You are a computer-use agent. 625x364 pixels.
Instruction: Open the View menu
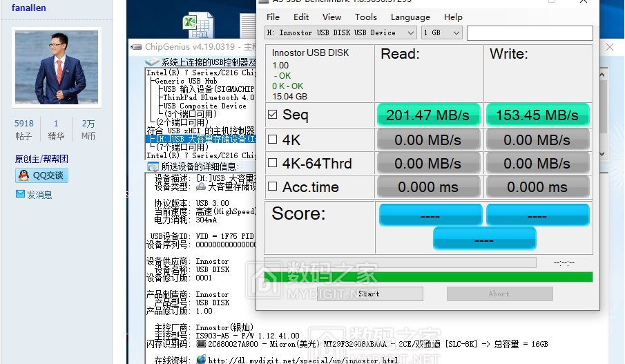(331, 17)
